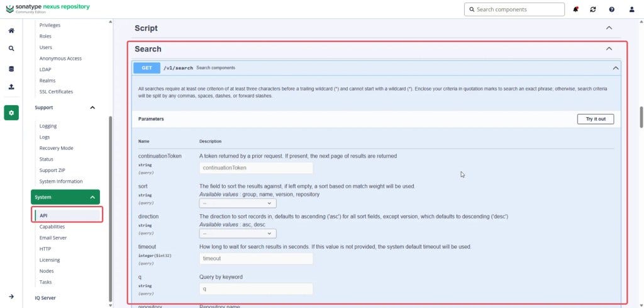
Task: Open Anonymous Access settings
Action: [60, 59]
